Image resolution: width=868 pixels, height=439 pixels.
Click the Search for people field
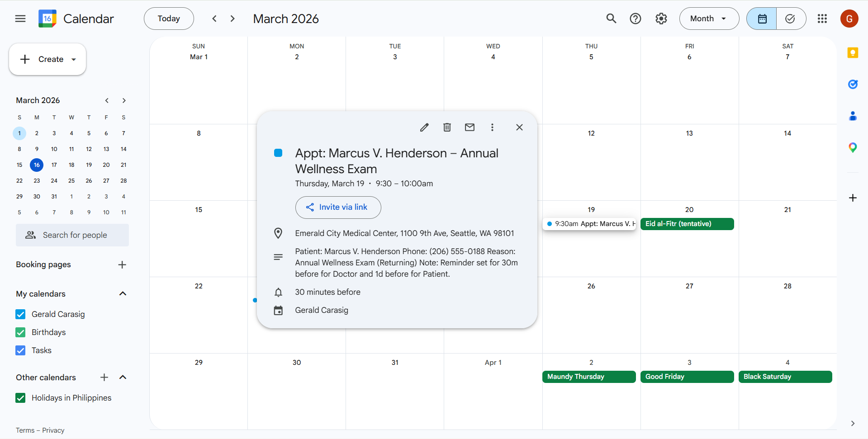click(72, 235)
